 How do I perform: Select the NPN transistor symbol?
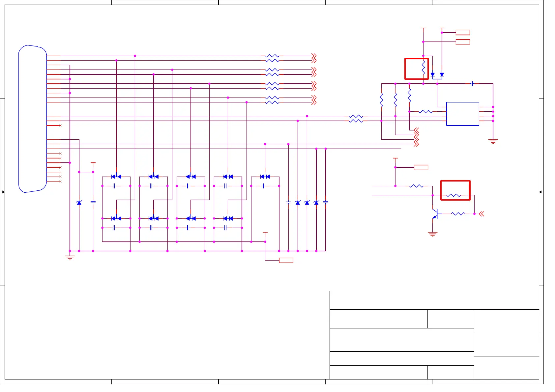click(435, 214)
